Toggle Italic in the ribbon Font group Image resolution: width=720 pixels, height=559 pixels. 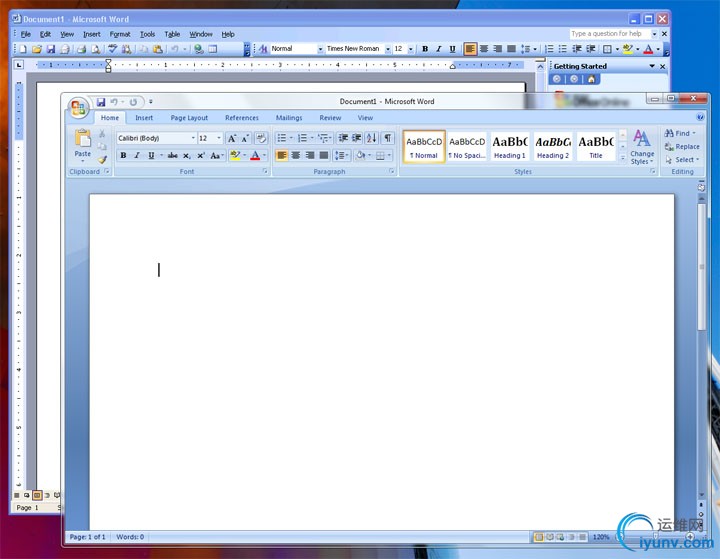[137, 156]
